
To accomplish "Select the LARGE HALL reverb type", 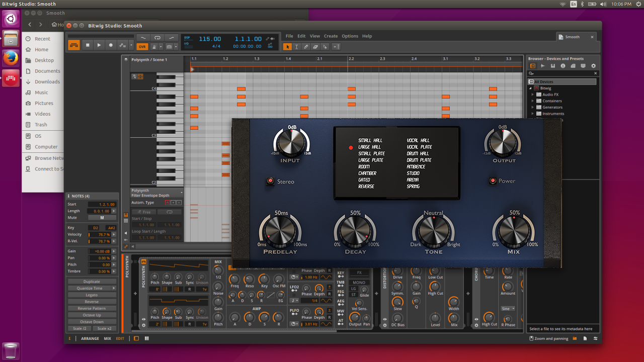I will point(369,147).
